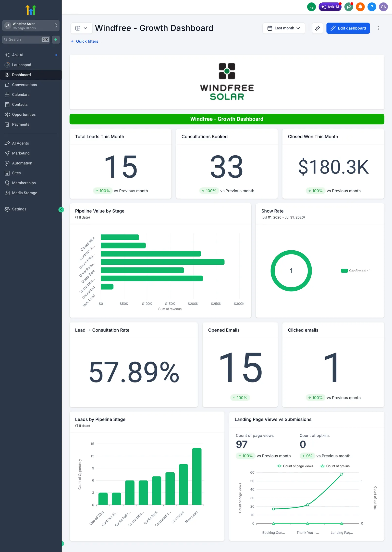This screenshot has height=552, width=392.
Task: Click the Marketing paper plane icon
Action: click(x=7, y=153)
